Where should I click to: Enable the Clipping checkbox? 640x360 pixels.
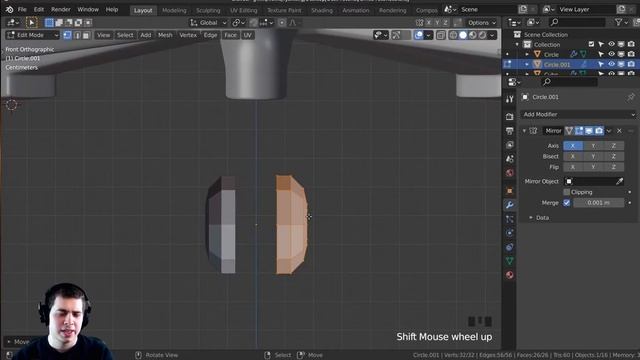click(567, 192)
